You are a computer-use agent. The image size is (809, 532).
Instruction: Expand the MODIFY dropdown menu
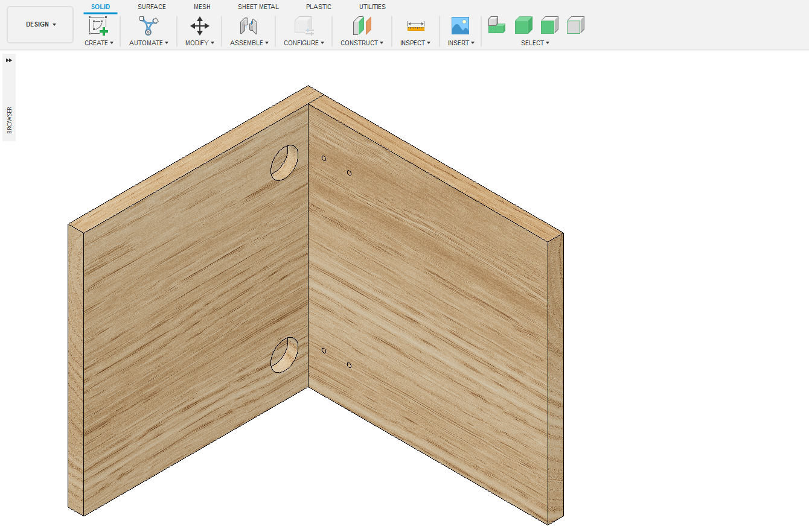pos(199,43)
